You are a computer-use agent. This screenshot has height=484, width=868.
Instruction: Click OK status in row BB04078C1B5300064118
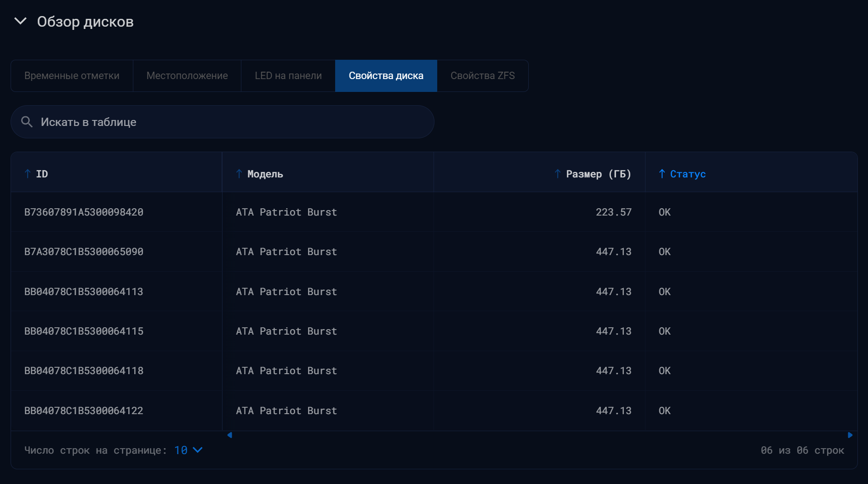(x=665, y=370)
